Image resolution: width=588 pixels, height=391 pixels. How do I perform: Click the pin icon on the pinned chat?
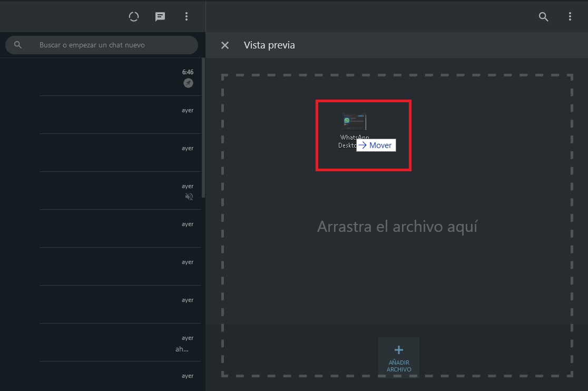pos(188,83)
